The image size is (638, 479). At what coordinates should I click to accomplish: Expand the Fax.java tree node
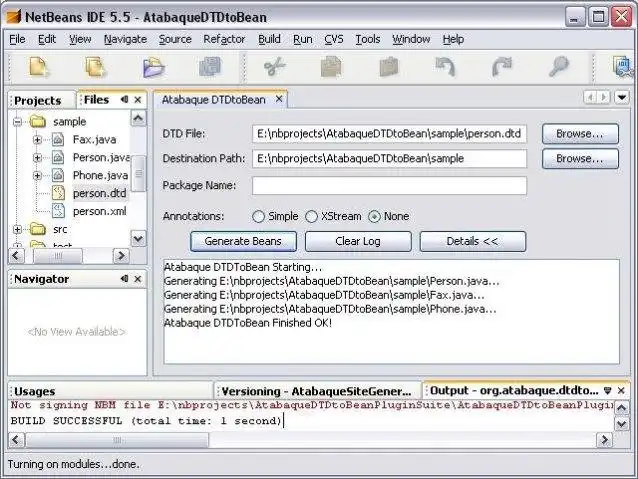click(x=37, y=140)
